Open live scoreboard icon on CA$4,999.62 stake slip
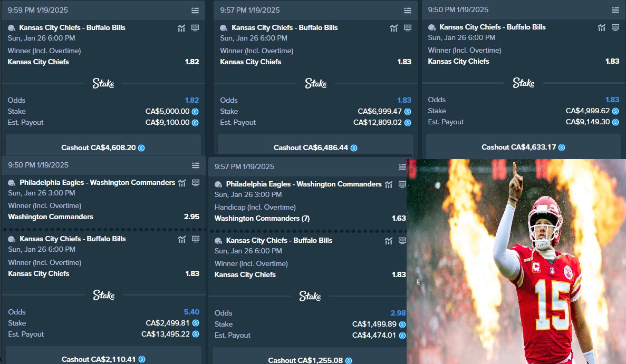 [615, 27]
